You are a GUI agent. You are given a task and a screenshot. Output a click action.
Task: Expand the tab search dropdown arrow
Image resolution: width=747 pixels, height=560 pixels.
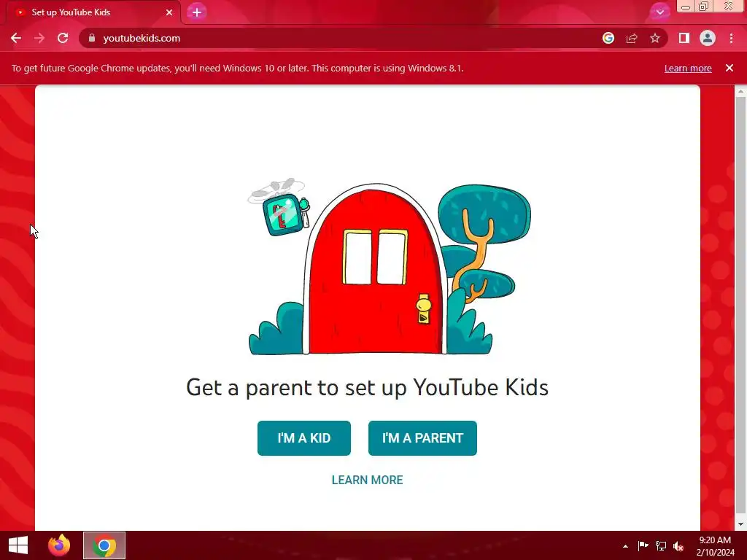pos(659,12)
